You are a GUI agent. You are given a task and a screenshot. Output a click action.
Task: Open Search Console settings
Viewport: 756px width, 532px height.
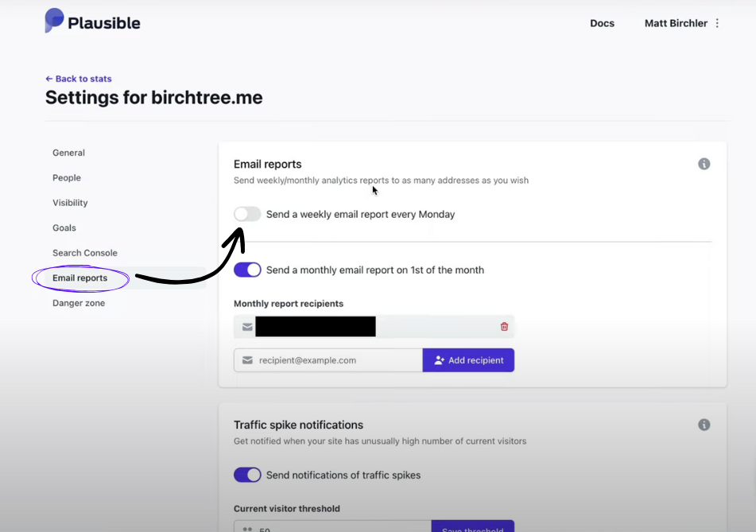pos(85,253)
